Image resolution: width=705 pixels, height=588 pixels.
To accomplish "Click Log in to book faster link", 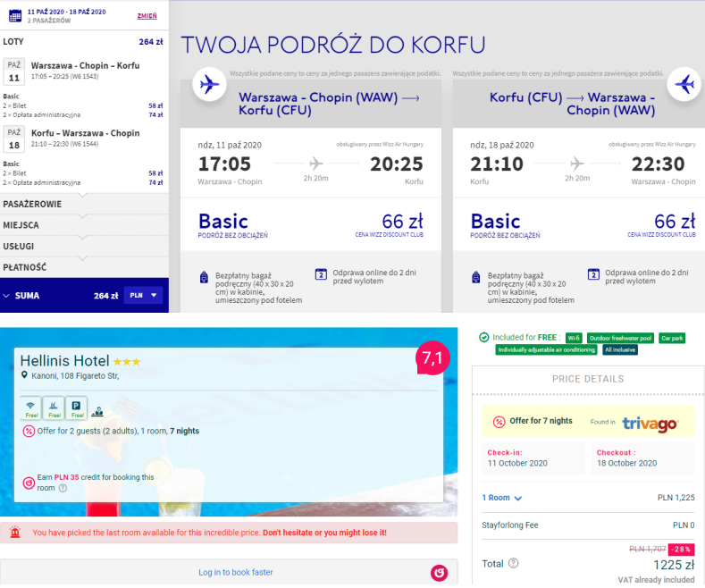I will tap(236, 572).
